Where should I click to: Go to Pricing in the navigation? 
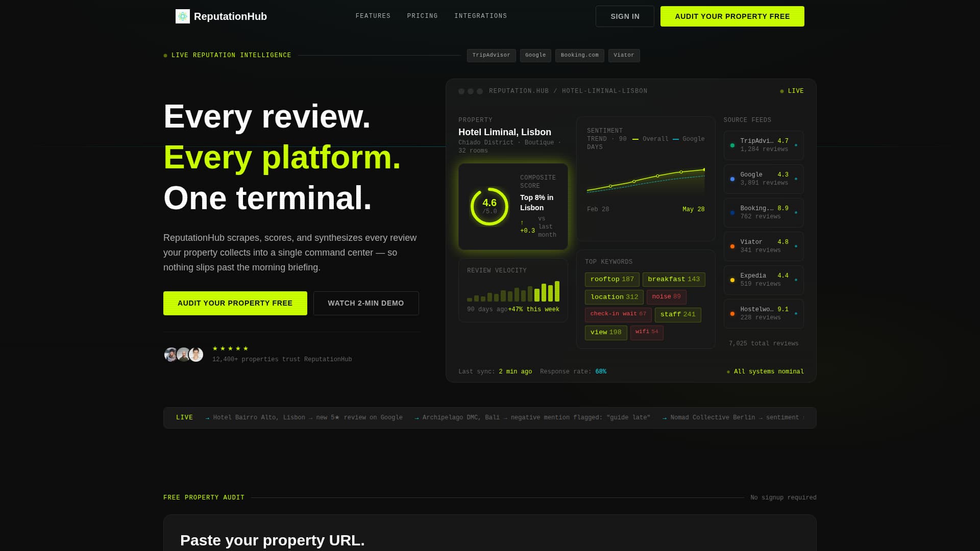click(423, 16)
